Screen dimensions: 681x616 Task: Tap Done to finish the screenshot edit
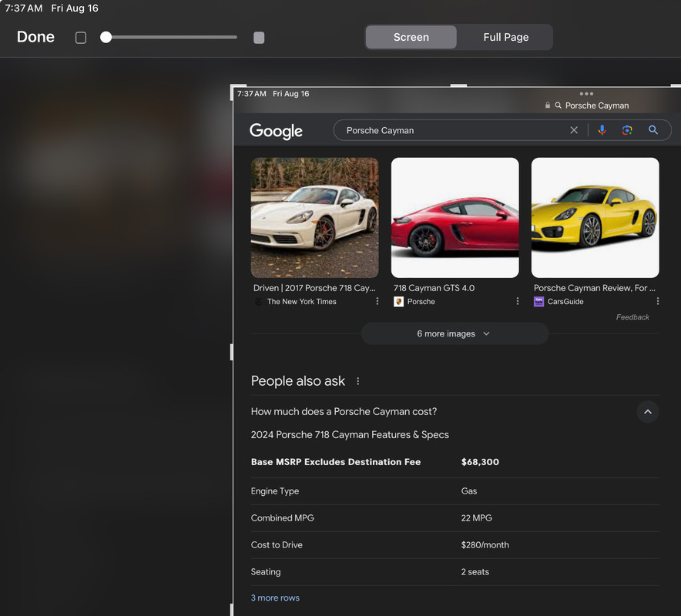coord(35,37)
